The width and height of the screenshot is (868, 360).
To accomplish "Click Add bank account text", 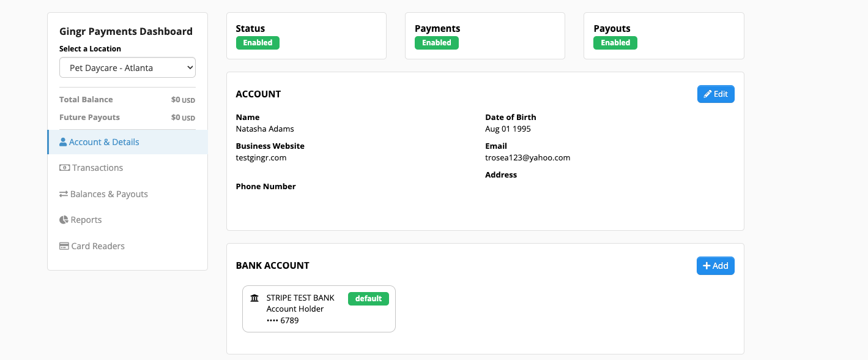I will [x=721, y=266].
